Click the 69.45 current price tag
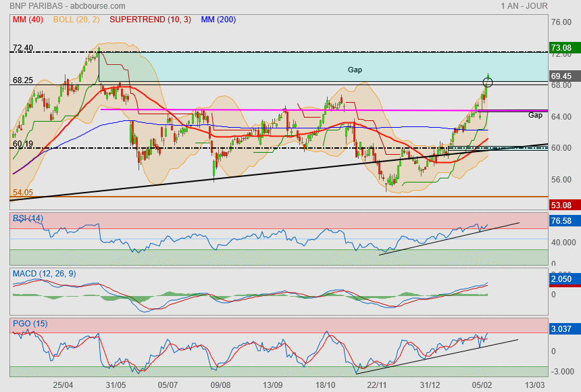The image size is (581, 392). point(564,76)
